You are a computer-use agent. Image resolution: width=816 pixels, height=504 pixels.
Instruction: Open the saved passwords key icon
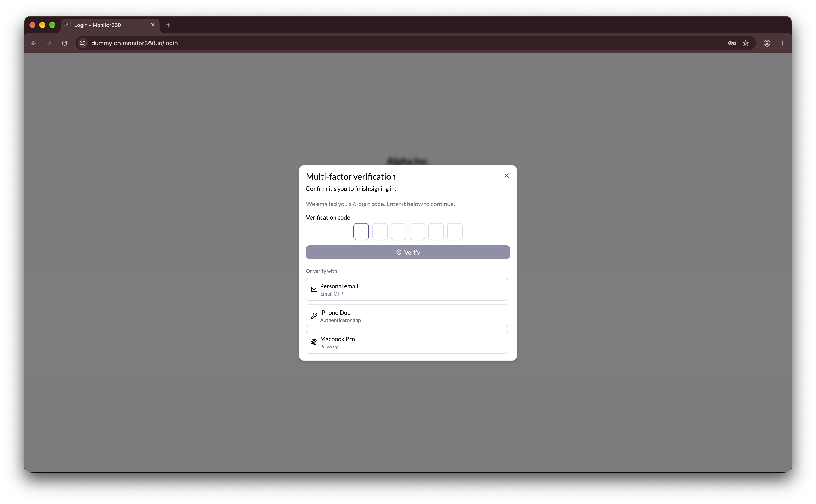click(x=732, y=43)
